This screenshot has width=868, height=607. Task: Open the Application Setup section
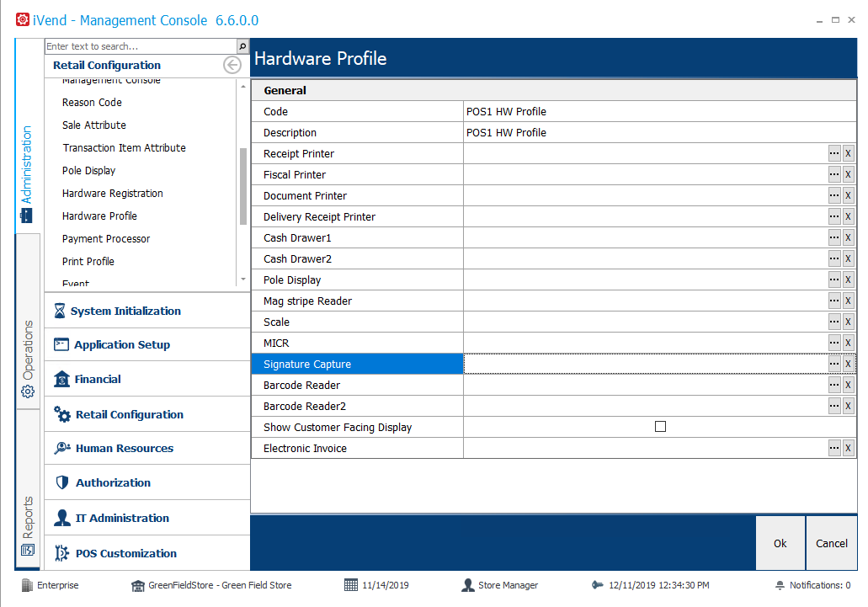146,344
